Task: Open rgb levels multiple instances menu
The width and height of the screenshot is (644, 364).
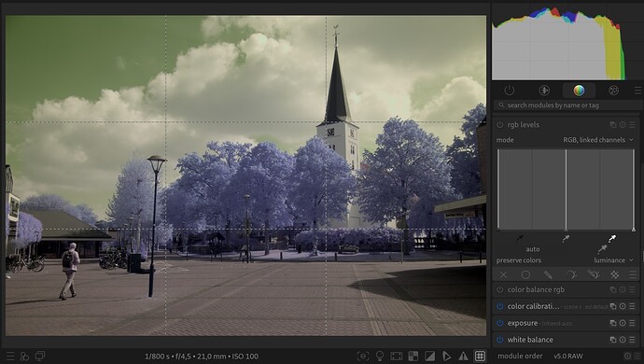Action: coord(613,125)
